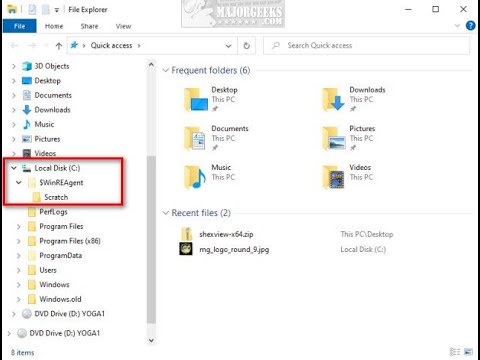Viewport: 480px width, 360px height.
Task: Select the Program Files (x86) folder
Action: tap(70, 241)
